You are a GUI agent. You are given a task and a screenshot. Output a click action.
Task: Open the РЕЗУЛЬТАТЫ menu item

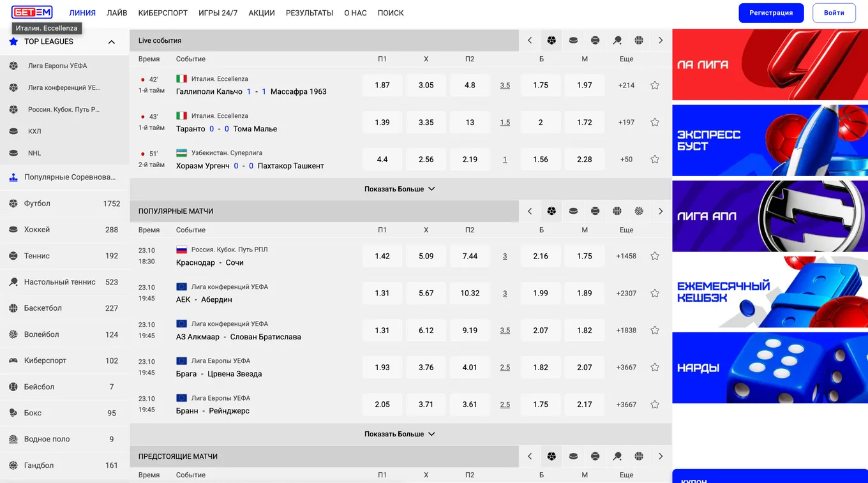310,13
